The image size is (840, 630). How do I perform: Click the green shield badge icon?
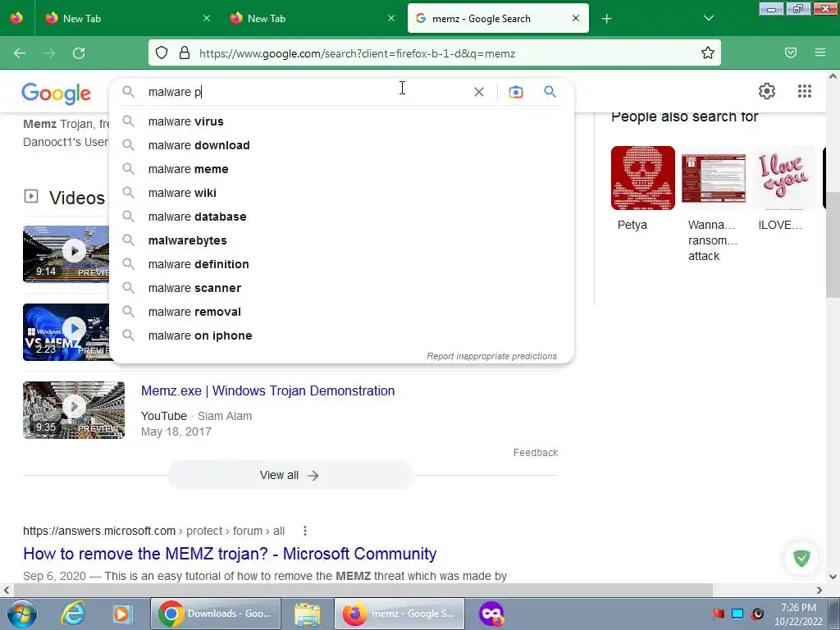[x=801, y=558]
